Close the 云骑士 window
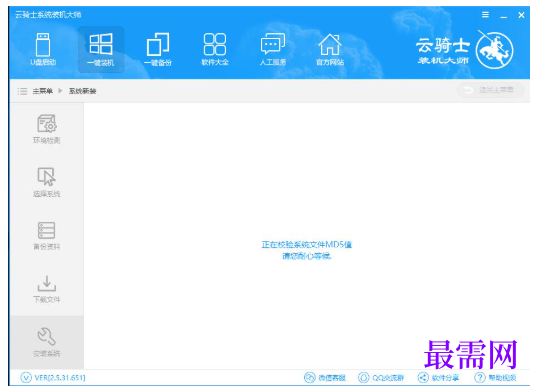536x386 pixels. click(521, 15)
